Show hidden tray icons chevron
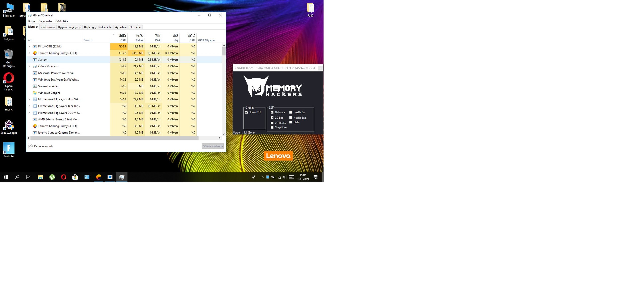Image resolution: width=644 pixels, height=288 pixels. click(x=262, y=177)
